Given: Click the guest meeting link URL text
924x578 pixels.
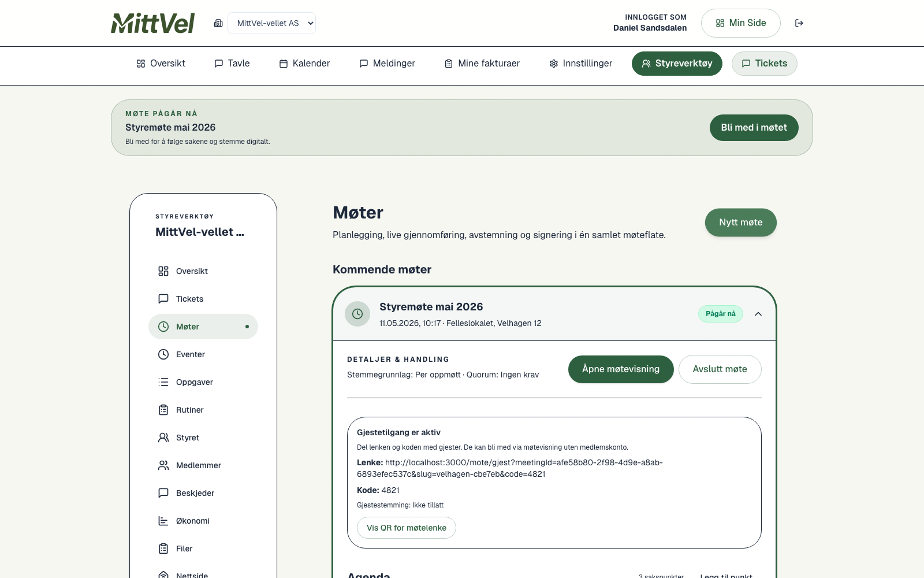Looking at the screenshot, I should (x=510, y=468).
